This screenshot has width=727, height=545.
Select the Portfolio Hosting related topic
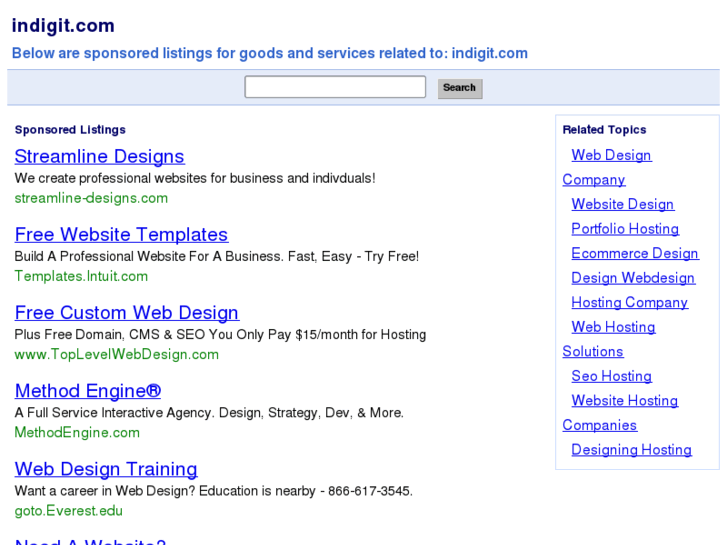[x=625, y=229]
